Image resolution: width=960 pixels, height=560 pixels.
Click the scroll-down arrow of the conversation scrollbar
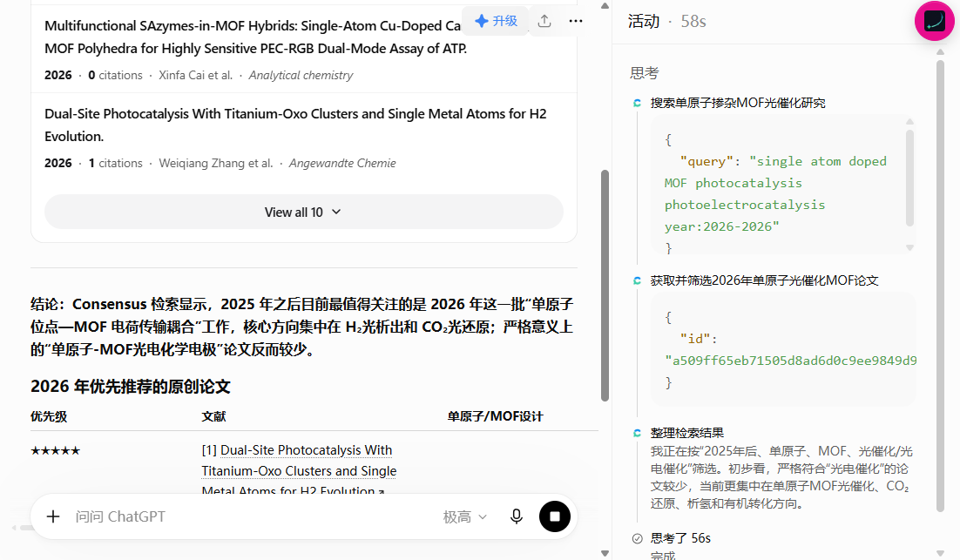(x=605, y=553)
